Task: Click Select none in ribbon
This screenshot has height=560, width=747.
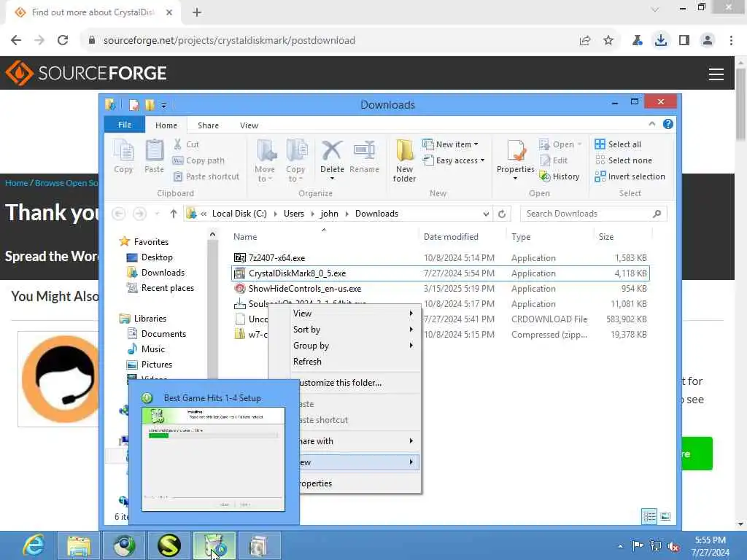Action: point(623,160)
